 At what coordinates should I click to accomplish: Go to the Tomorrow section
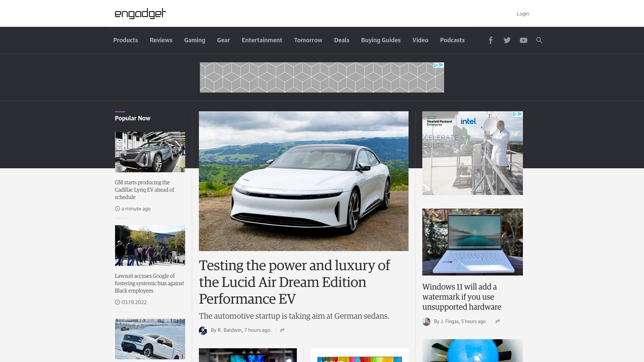(308, 40)
